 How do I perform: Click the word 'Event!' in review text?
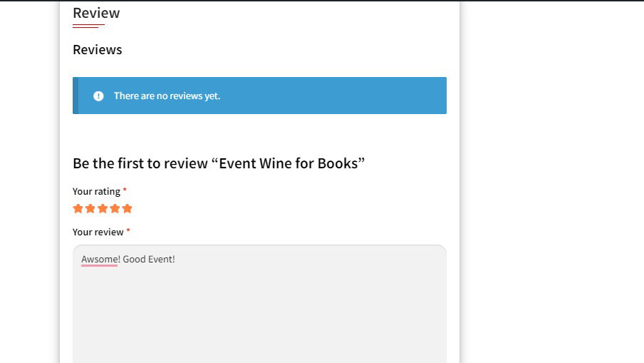[x=162, y=259]
